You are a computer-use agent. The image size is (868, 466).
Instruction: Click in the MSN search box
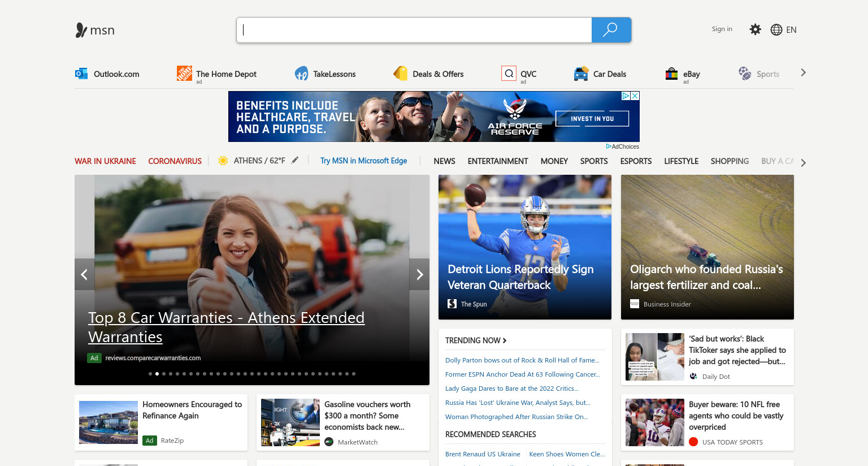pos(414,30)
